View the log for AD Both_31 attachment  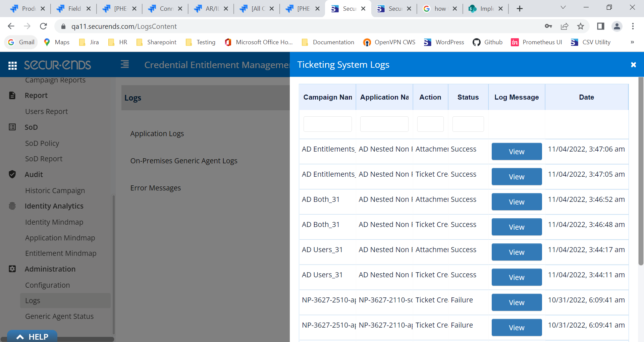point(516,202)
